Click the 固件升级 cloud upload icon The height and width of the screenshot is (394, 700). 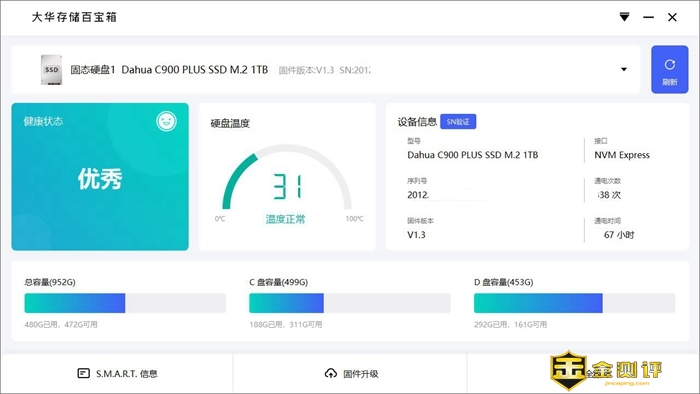coord(330,373)
